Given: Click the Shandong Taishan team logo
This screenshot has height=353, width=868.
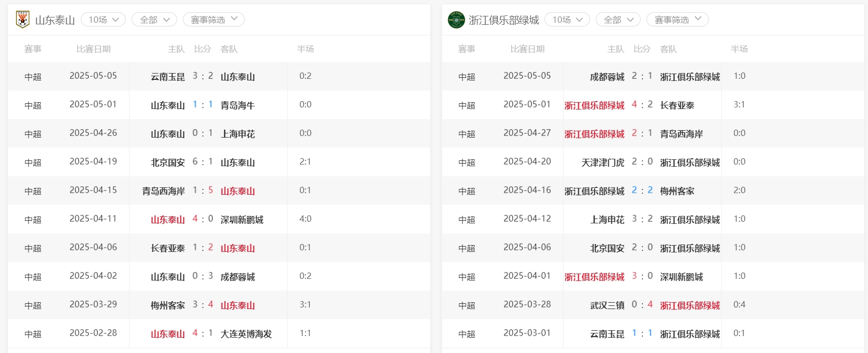Looking at the screenshot, I should tap(22, 20).
